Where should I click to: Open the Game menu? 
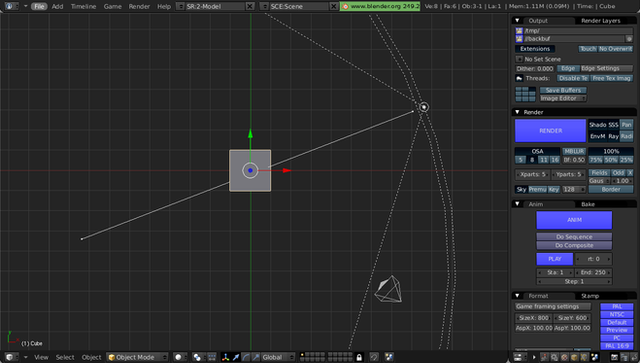pyautogui.click(x=112, y=6)
